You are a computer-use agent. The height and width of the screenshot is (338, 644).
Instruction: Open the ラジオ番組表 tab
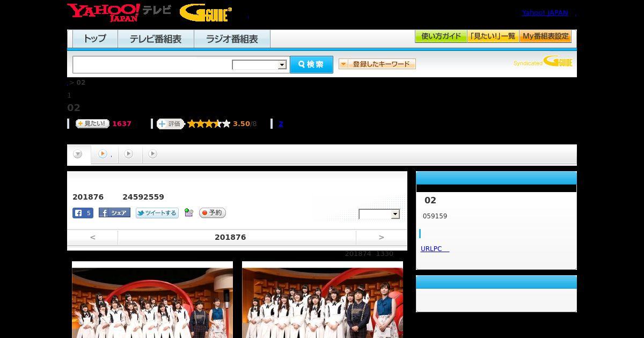click(232, 39)
